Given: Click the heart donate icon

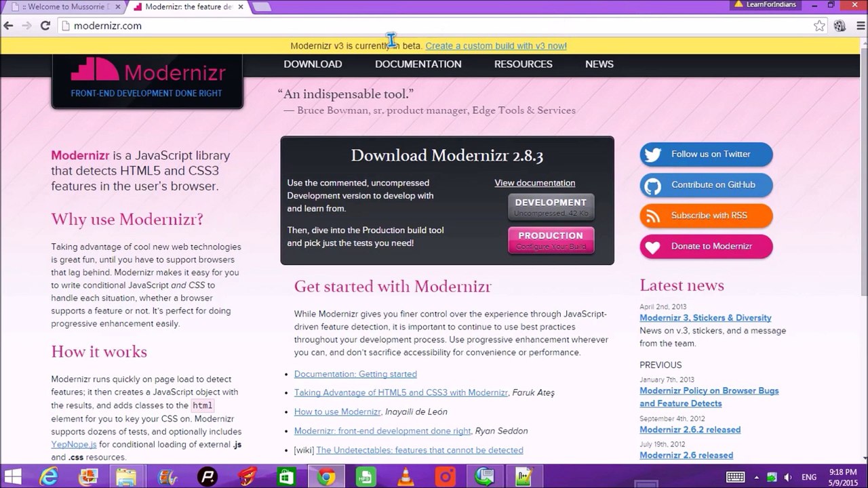Looking at the screenshot, I should pos(652,247).
